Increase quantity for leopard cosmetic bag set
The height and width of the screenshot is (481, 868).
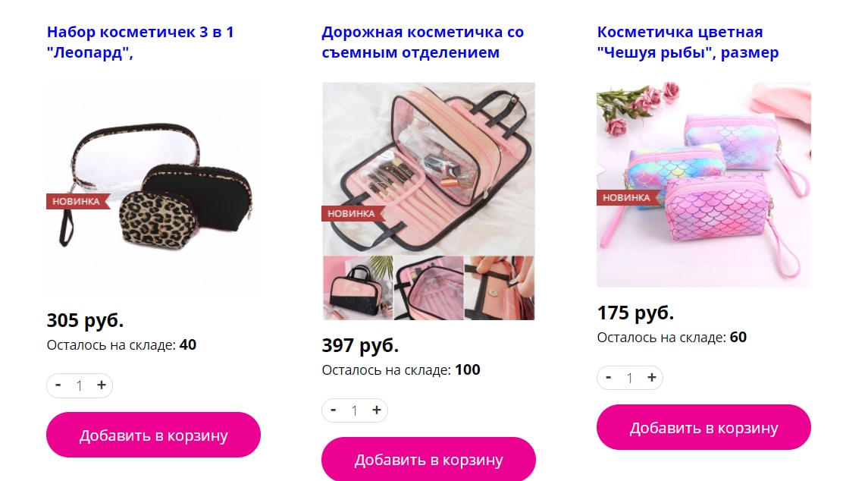[102, 385]
